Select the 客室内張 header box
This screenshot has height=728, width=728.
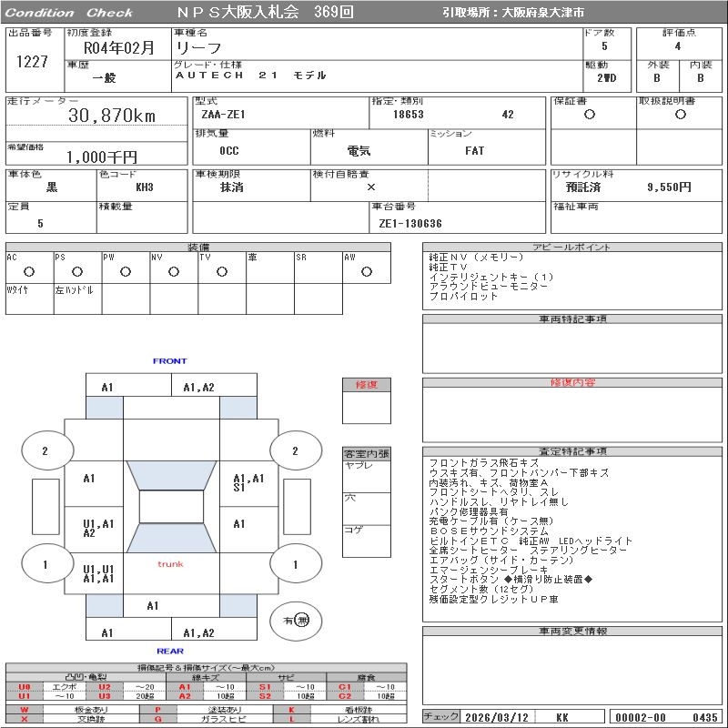point(367,453)
